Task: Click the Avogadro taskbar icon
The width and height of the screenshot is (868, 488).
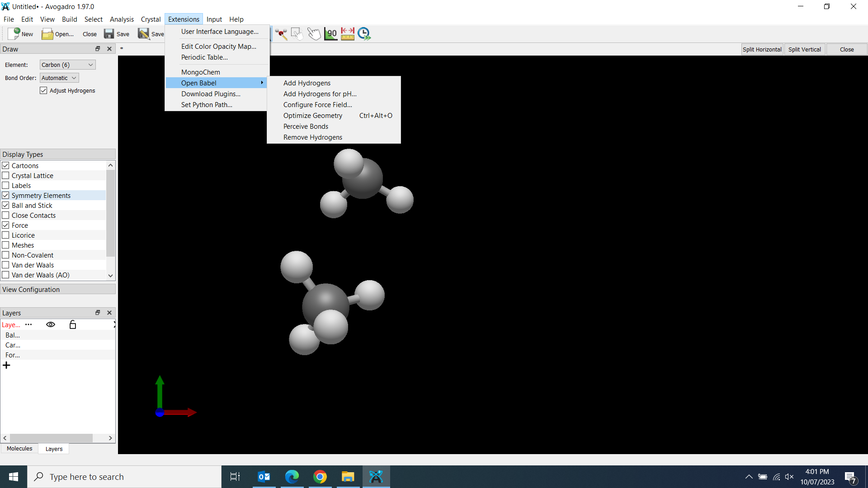Action: tap(376, 477)
